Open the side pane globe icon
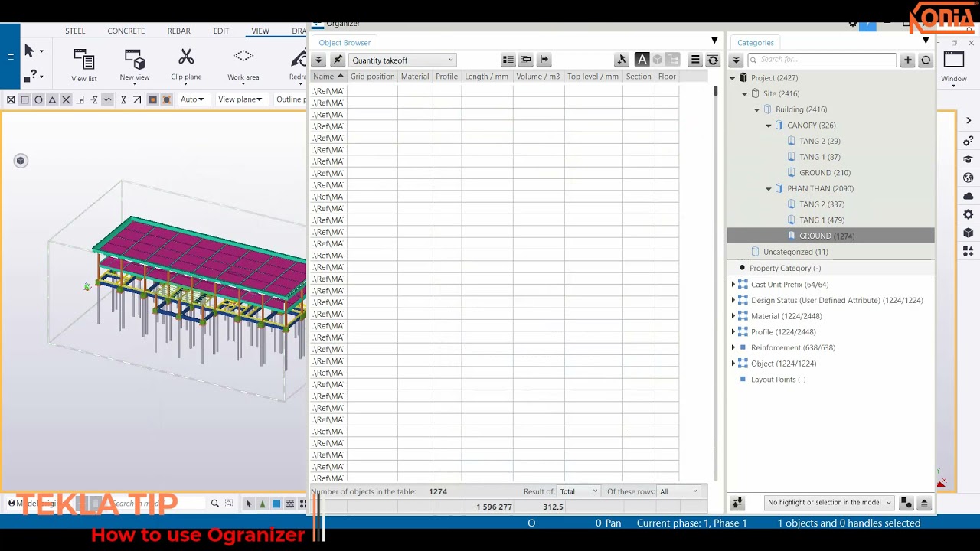This screenshot has height=551, width=980. [x=969, y=178]
